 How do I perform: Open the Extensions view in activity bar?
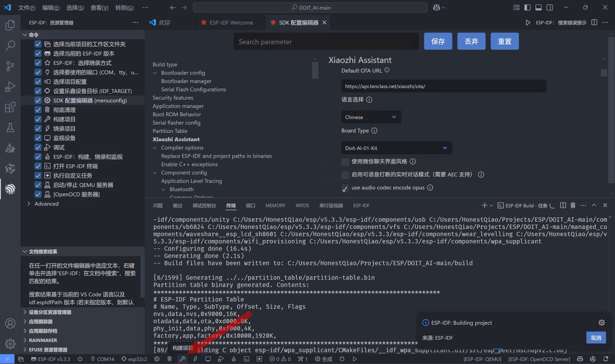[10, 107]
